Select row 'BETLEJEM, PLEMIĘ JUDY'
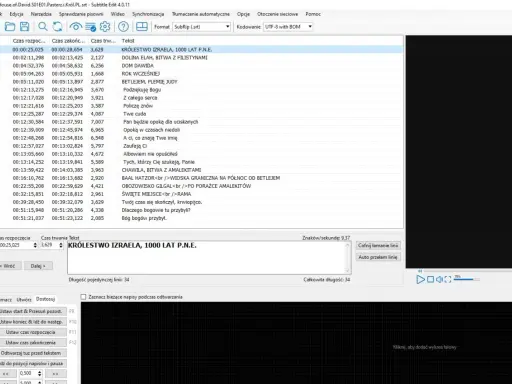 [x=201, y=82]
